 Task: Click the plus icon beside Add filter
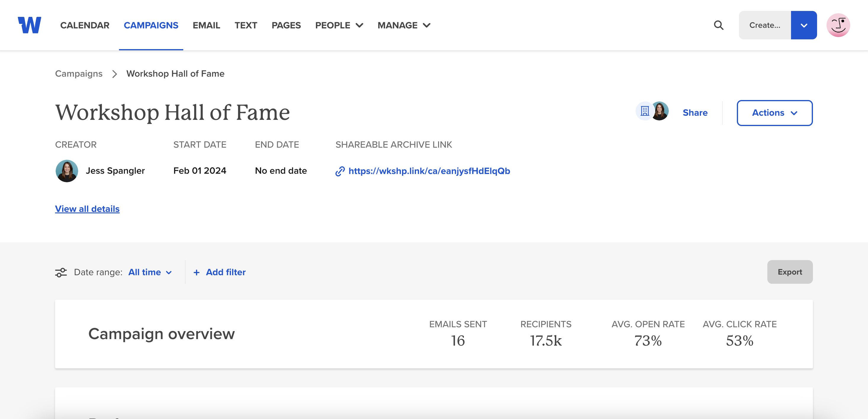point(197,272)
